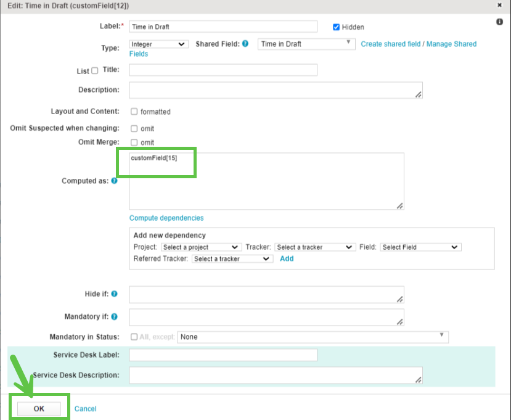Click the Computed as help icon
511x420 pixels.
point(114,181)
